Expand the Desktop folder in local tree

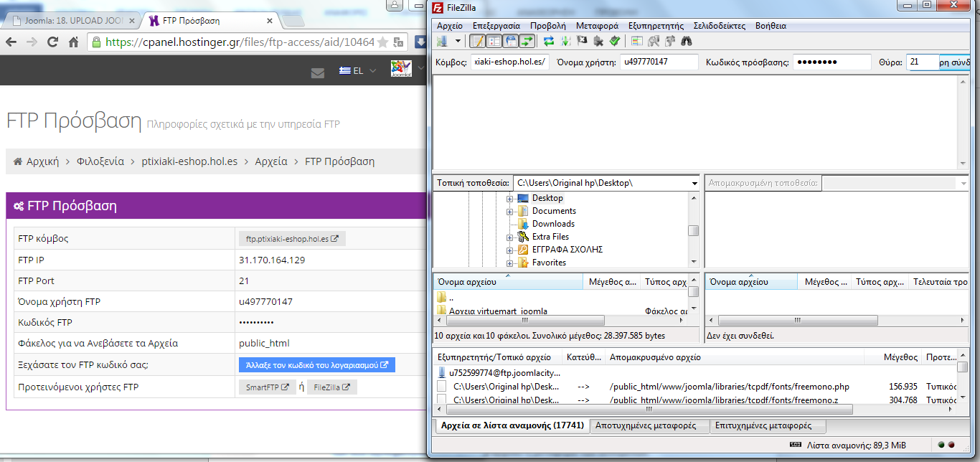tap(510, 198)
